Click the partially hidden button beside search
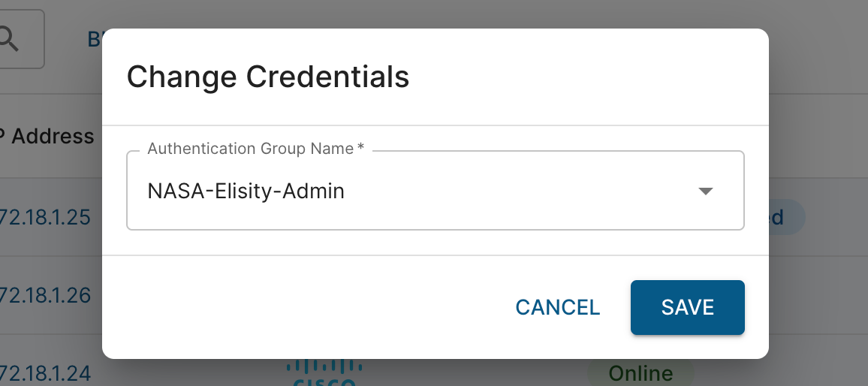868x386 pixels. [95, 39]
